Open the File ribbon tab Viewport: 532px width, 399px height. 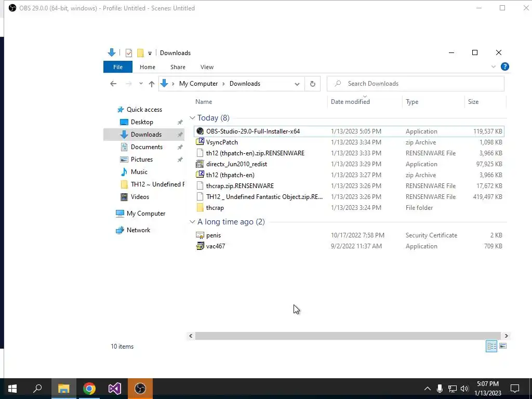pos(118,67)
